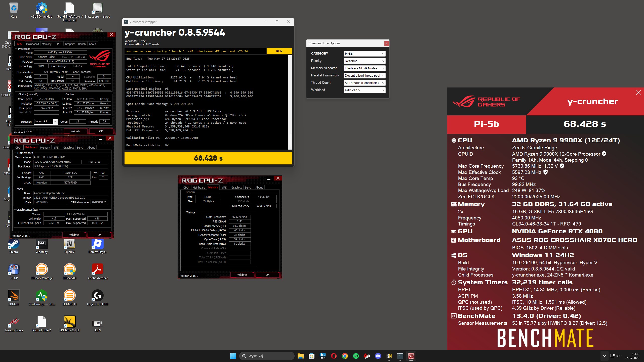Click the Wyszukaj taskbar search box
This screenshot has width=644, height=362.
coord(267,356)
